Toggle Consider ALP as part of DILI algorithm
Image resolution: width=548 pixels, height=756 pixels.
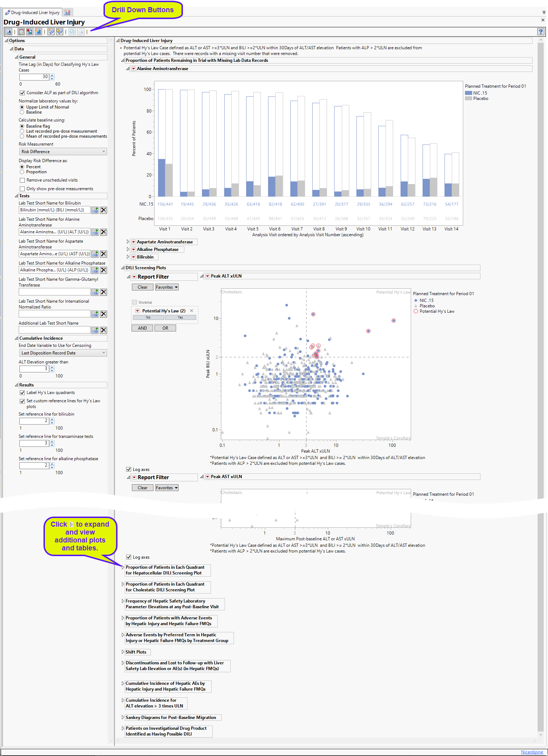click(22, 93)
